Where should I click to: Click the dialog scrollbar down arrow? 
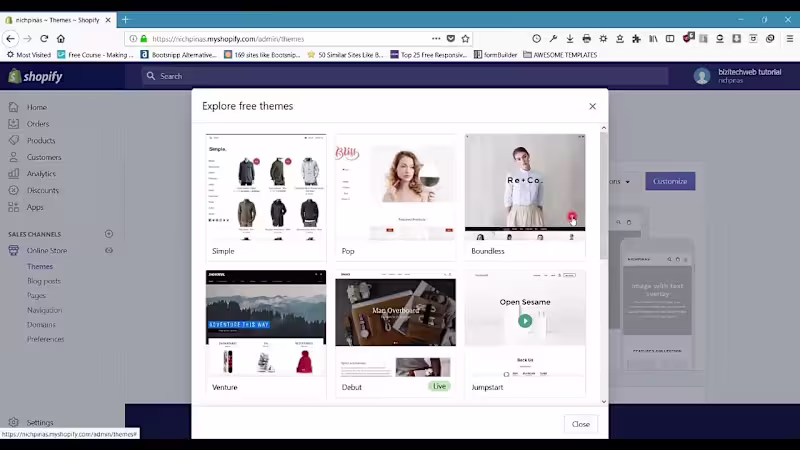click(604, 402)
